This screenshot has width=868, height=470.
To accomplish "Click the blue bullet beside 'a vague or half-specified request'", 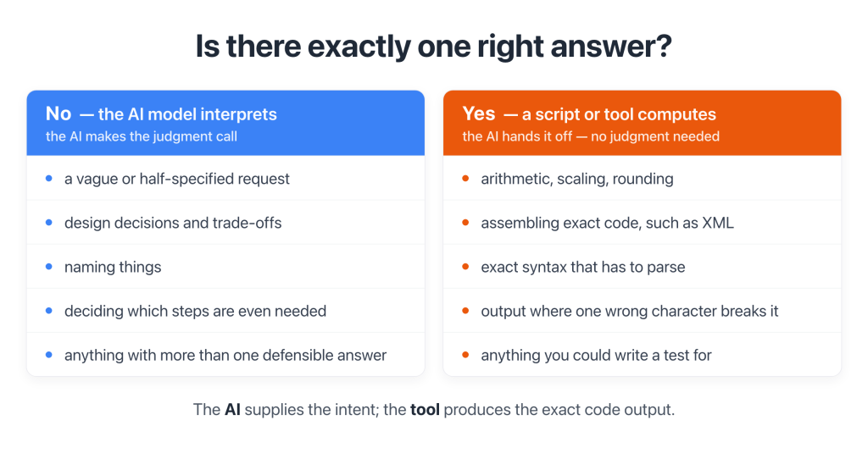I will (x=48, y=178).
